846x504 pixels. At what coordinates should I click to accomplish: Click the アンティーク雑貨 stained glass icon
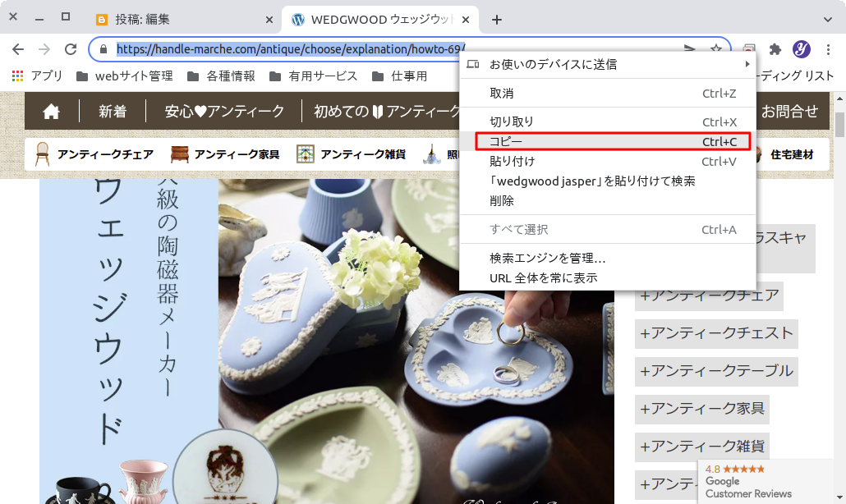[306, 154]
